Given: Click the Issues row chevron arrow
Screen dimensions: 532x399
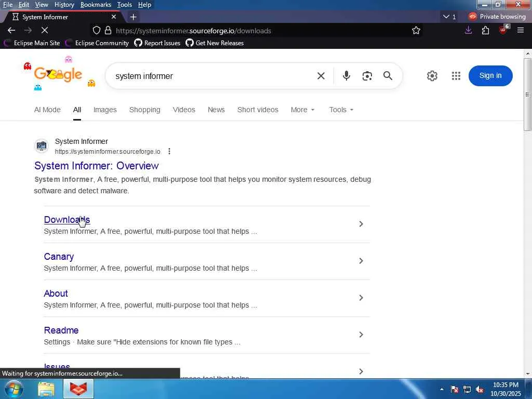Looking at the screenshot, I should (x=361, y=371).
